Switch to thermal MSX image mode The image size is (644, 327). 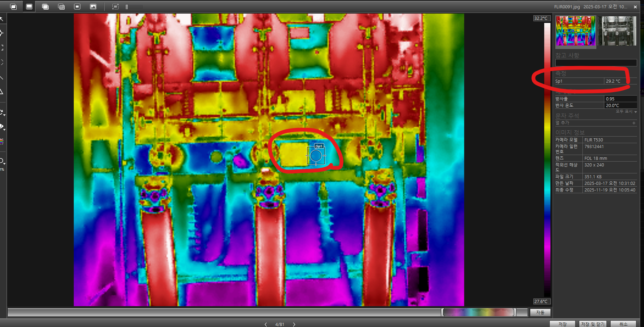[x=13, y=7]
